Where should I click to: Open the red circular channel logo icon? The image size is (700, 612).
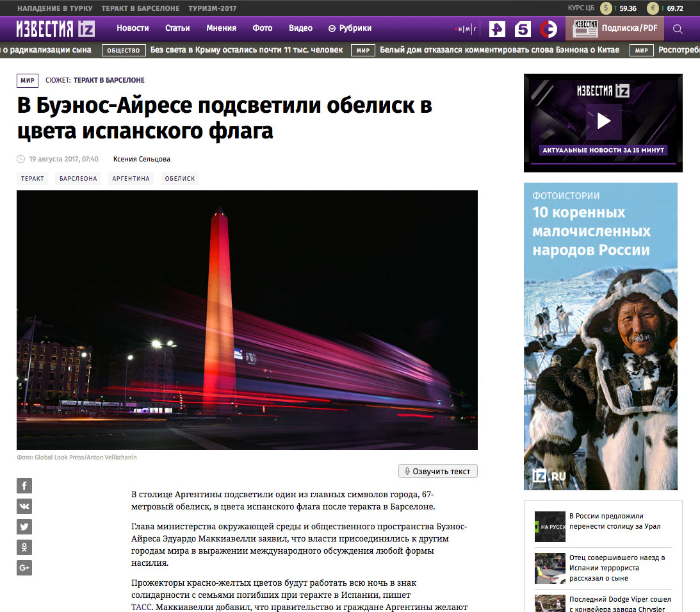pos(549,29)
